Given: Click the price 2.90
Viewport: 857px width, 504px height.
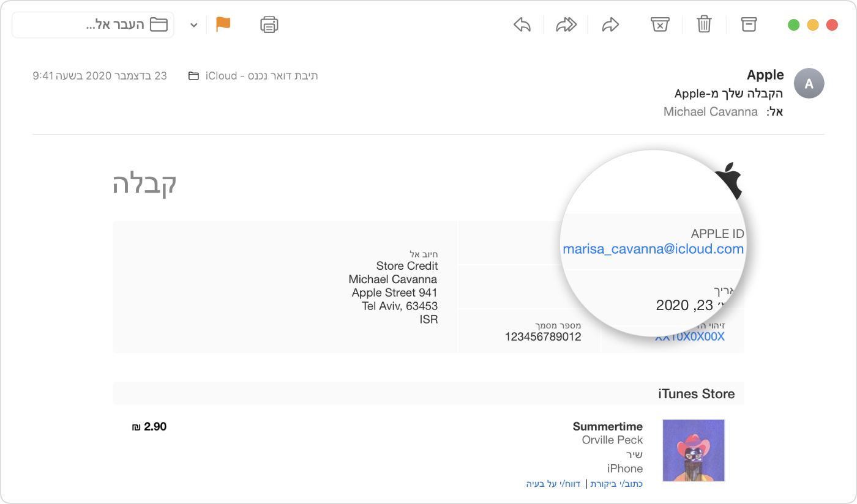Looking at the screenshot, I should click(x=149, y=426).
